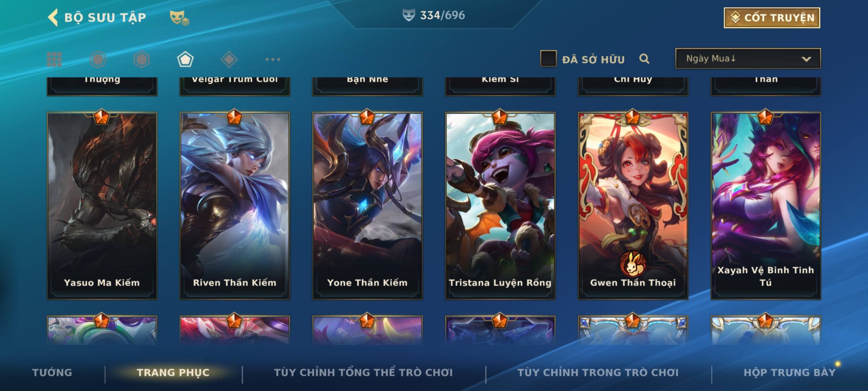
Task: Switch to the Tướng tab
Action: point(52,373)
